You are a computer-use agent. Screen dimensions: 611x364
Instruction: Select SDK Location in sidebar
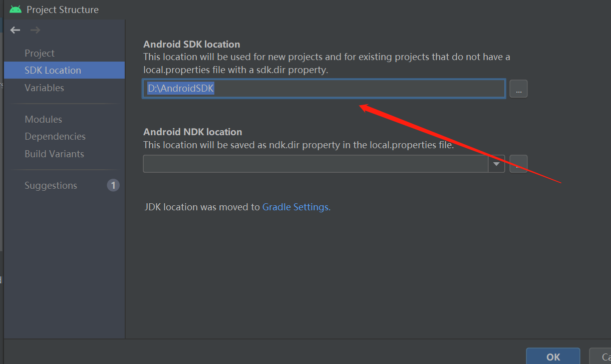64,70
